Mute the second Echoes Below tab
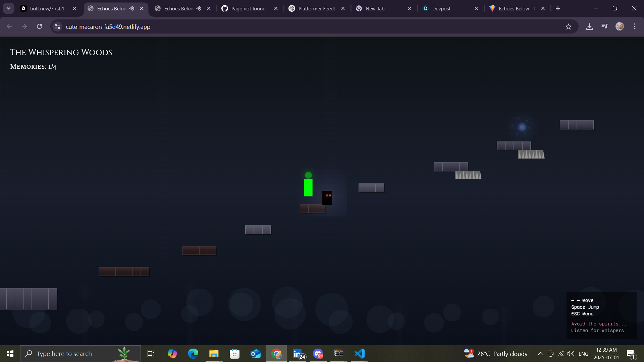644x362 pixels. (x=199, y=8)
